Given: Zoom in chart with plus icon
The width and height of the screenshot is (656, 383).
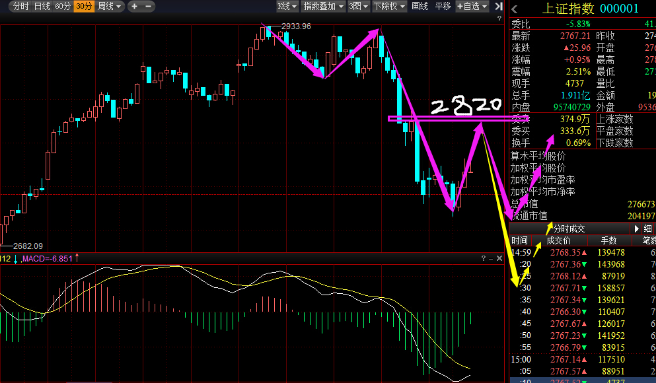Looking at the screenshot, I should pos(134,6).
